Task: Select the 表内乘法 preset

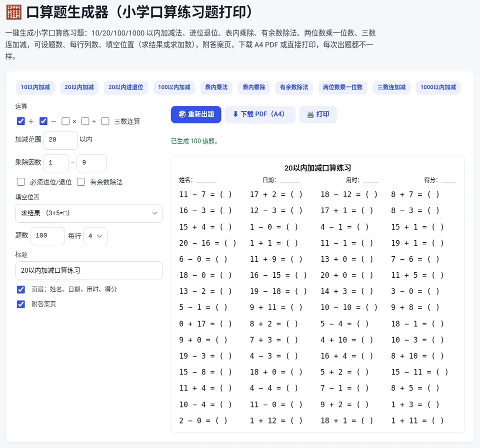Action: pos(216,87)
